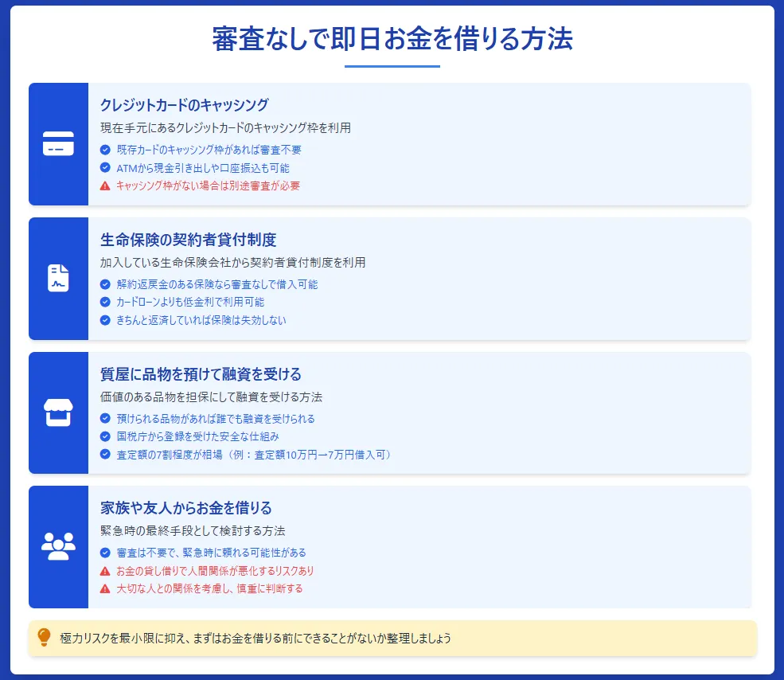Click heading 生命保険の契約者貸付制度
The height and width of the screenshot is (680, 784).
pos(188,240)
